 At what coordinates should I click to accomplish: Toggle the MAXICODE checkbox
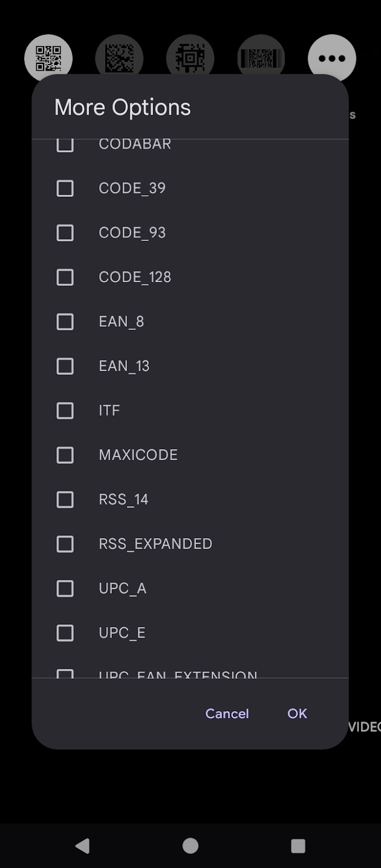(65, 455)
